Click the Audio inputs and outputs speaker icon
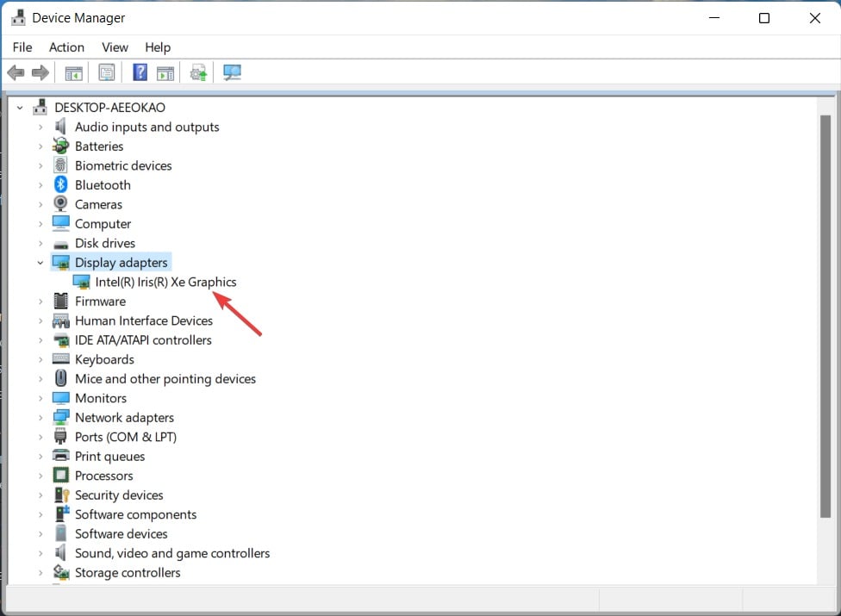Viewport: 841px width, 616px height. [60, 127]
